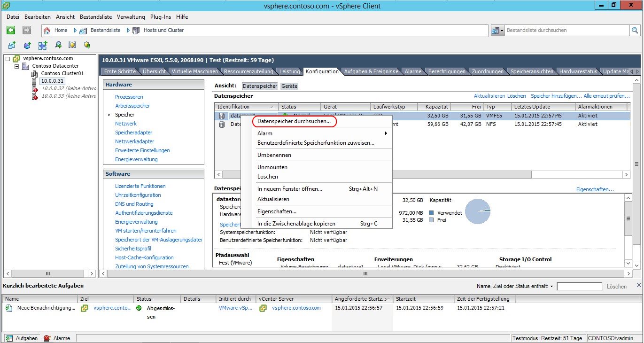
Task: Click the recent tasks filter text field
Action: (x=579, y=287)
